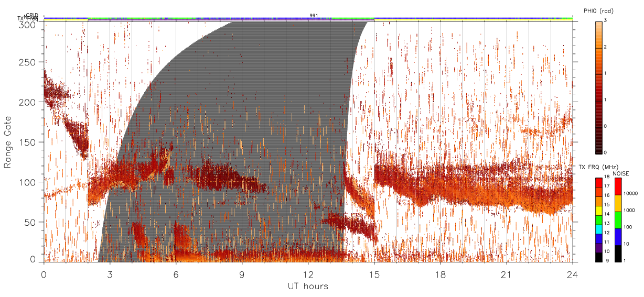Image resolution: width=644 pixels, height=297 pixels.
Task: Click the "17" label in TX FRQ legend
Action: pyautogui.click(x=607, y=186)
